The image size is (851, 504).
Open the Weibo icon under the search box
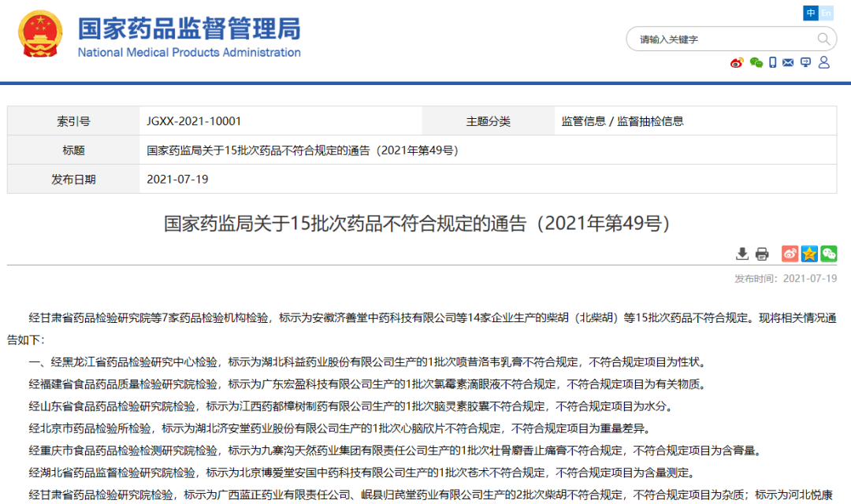click(x=737, y=62)
